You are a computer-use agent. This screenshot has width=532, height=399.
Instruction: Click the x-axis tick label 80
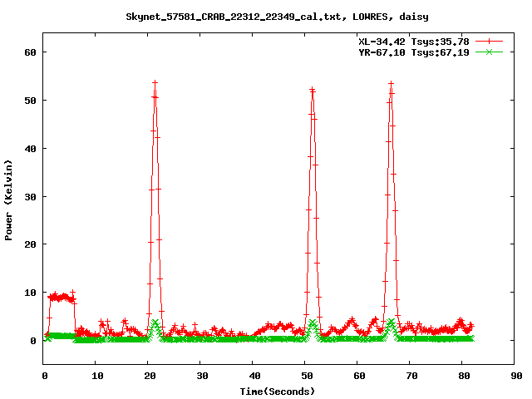464,376
